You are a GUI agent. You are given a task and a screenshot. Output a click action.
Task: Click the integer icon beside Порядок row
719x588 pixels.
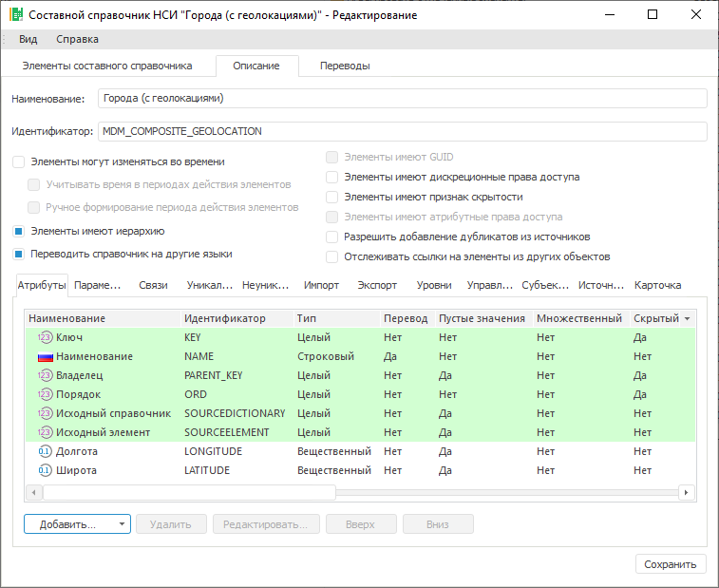(45, 394)
